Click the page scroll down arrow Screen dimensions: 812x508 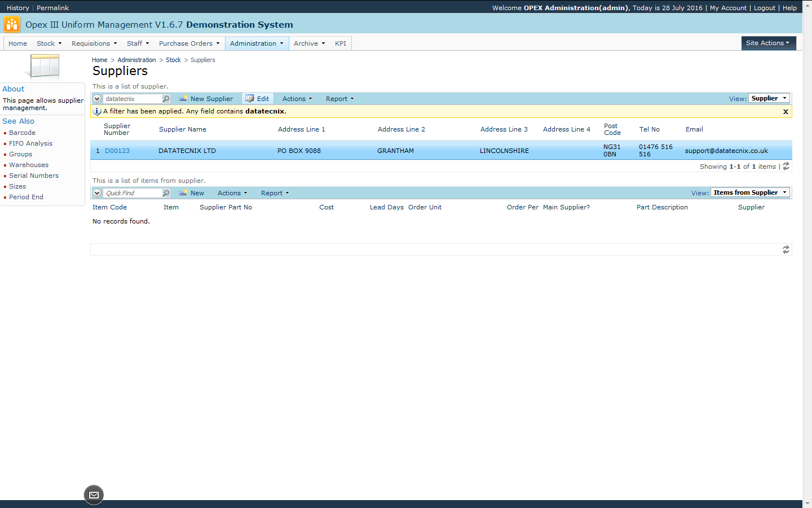(x=807, y=503)
